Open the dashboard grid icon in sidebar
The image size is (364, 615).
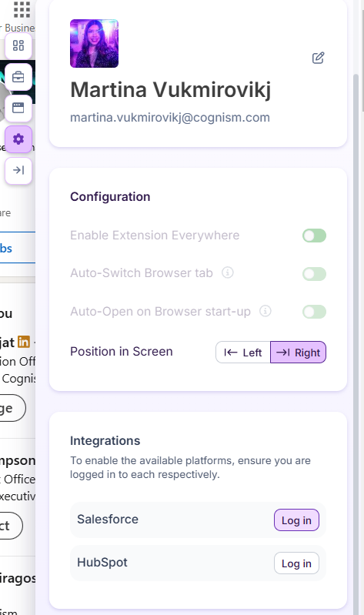click(x=18, y=45)
